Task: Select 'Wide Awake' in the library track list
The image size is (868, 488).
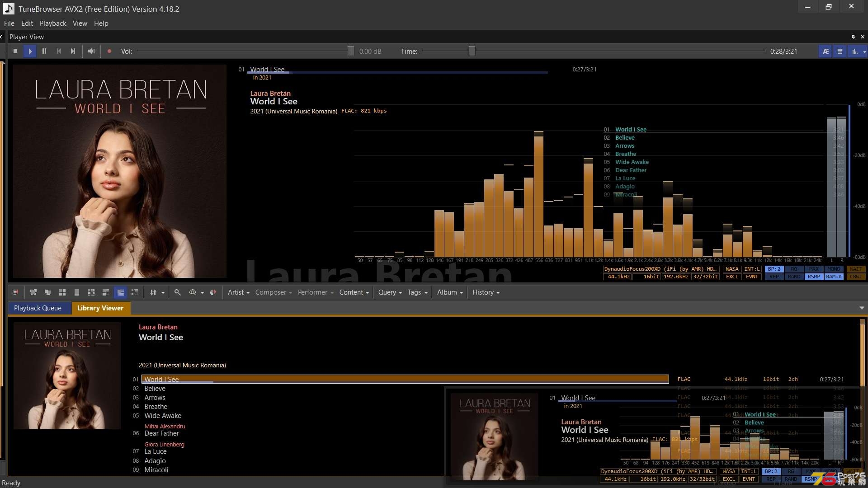Action: click(x=163, y=416)
